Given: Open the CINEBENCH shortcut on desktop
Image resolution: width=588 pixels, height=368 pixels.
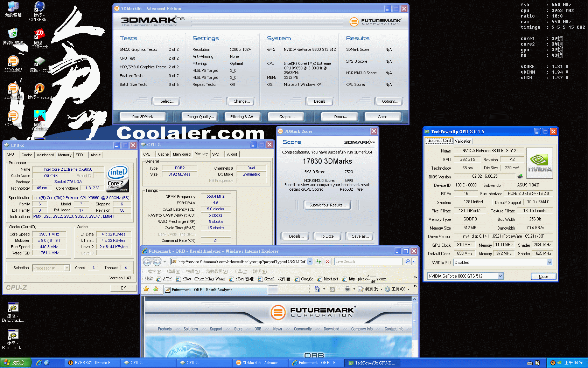Looking at the screenshot, I should point(39,11).
